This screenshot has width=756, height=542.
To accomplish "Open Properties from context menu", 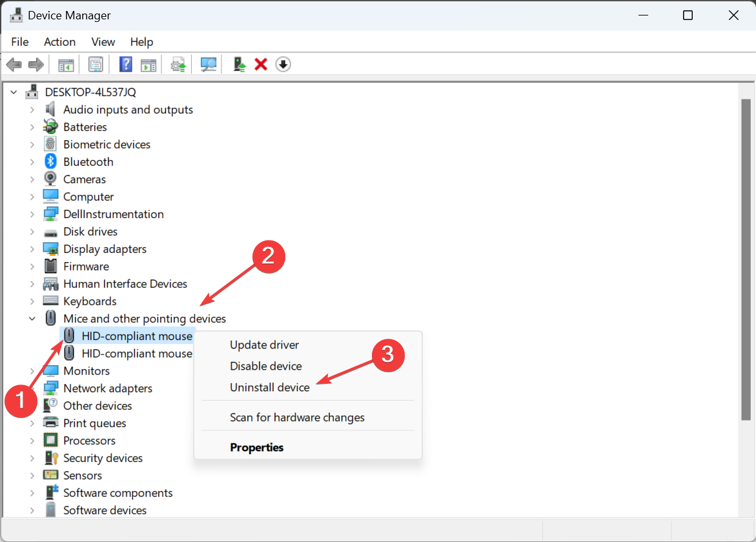I will 256,447.
